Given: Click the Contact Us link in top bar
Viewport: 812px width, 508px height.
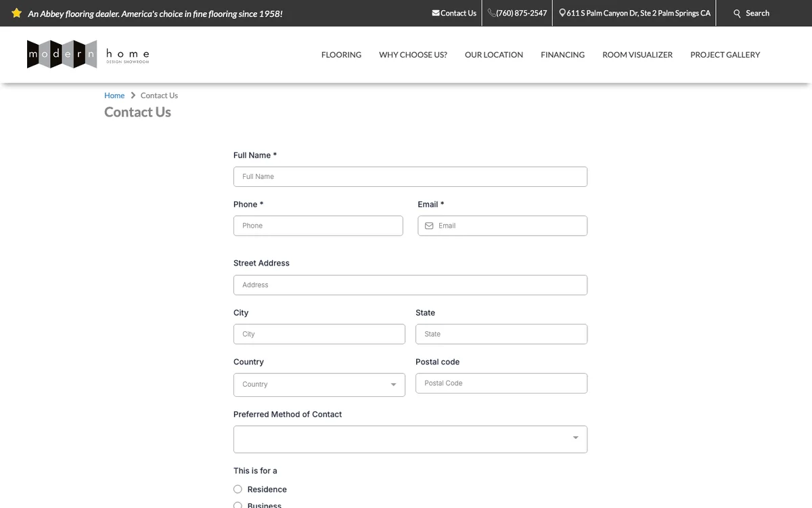Looking at the screenshot, I should point(458,13).
